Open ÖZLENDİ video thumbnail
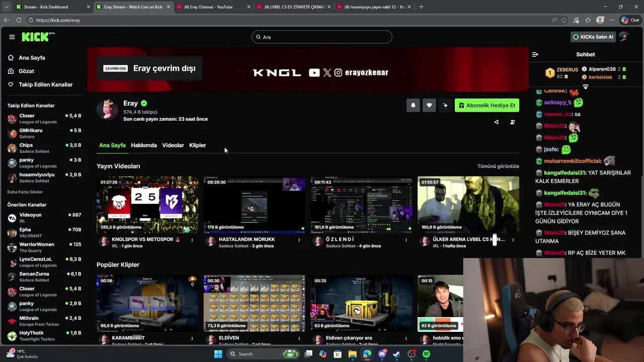 tap(361, 205)
